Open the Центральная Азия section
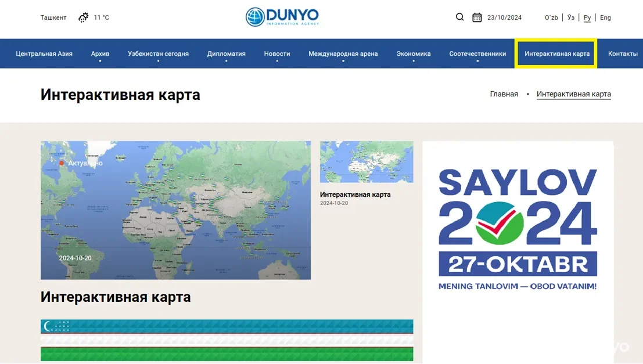 click(44, 53)
